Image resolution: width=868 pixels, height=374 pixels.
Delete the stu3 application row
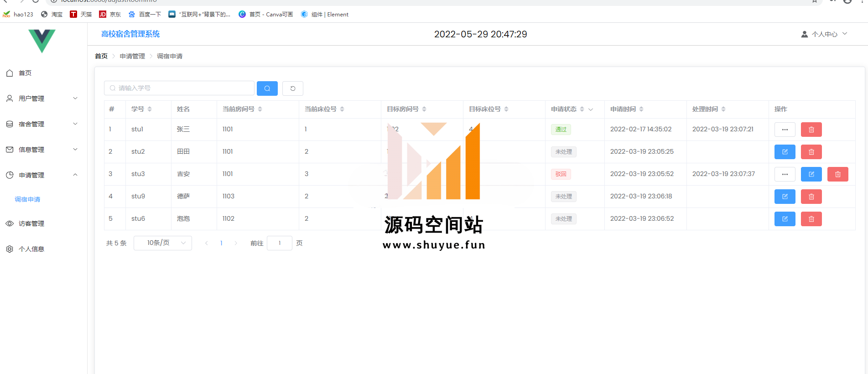tap(838, 174)
